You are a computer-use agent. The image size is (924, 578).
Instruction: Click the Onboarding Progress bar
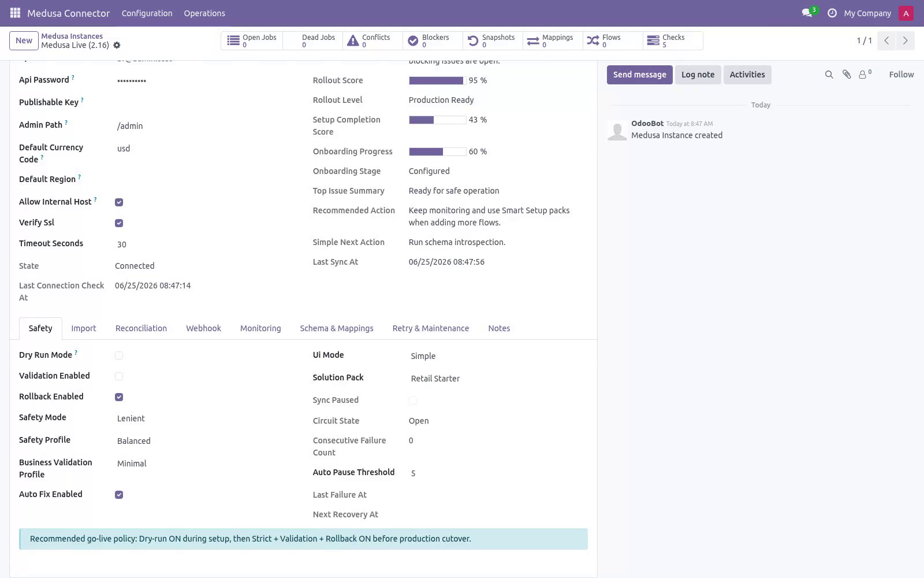(x=437, y=152)
